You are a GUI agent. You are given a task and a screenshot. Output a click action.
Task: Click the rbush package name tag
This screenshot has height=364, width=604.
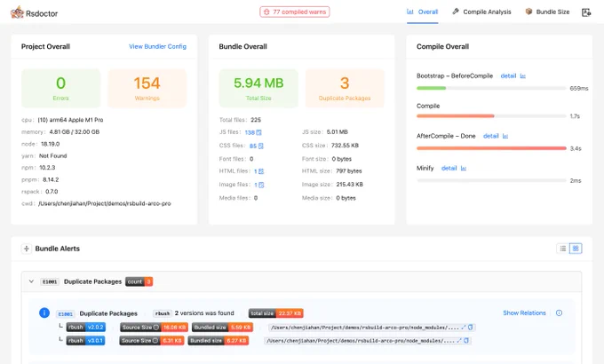tap(163, 313)
